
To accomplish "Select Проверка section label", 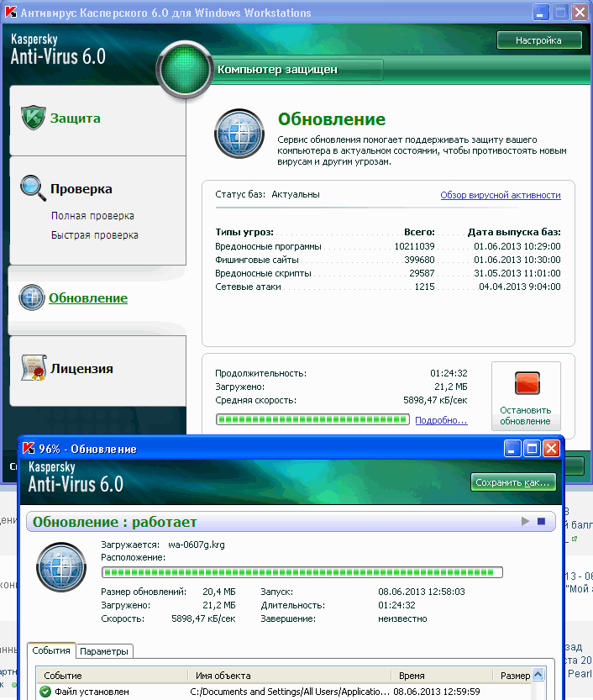I will [x=81, y=189].
